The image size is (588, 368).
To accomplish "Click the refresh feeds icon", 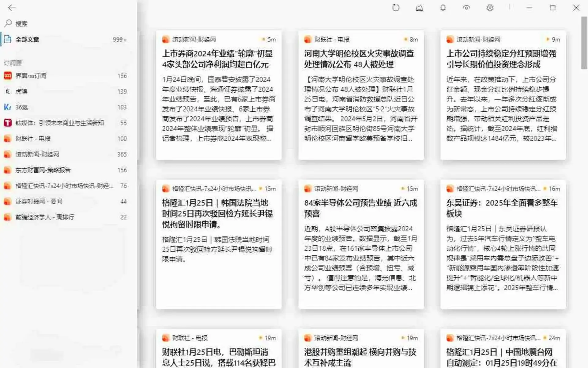I will 396,8.
